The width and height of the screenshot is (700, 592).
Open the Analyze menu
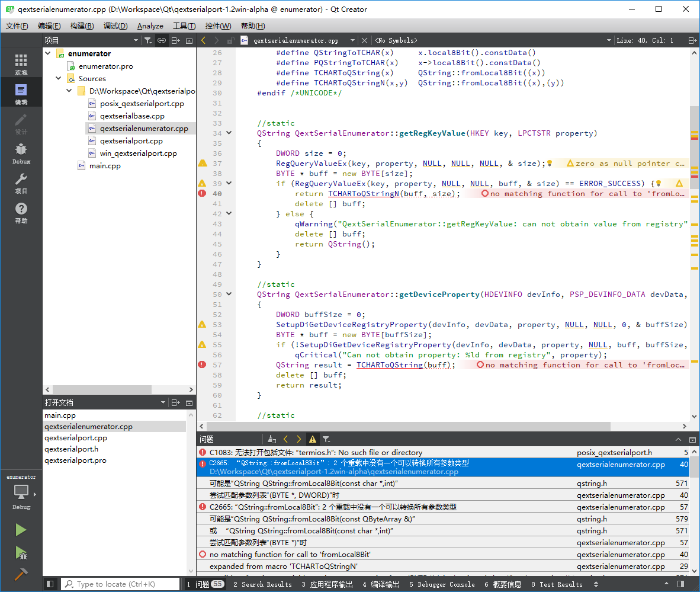click(150, 26)
